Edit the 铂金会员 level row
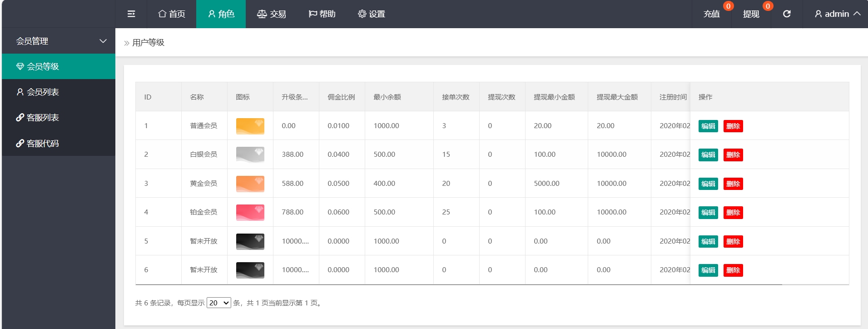 coord(708,213)
